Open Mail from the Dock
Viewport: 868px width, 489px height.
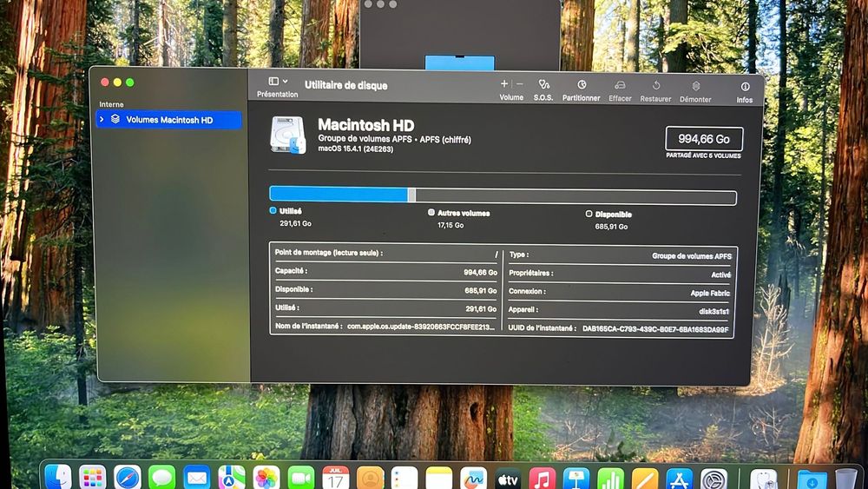[197, 478]
